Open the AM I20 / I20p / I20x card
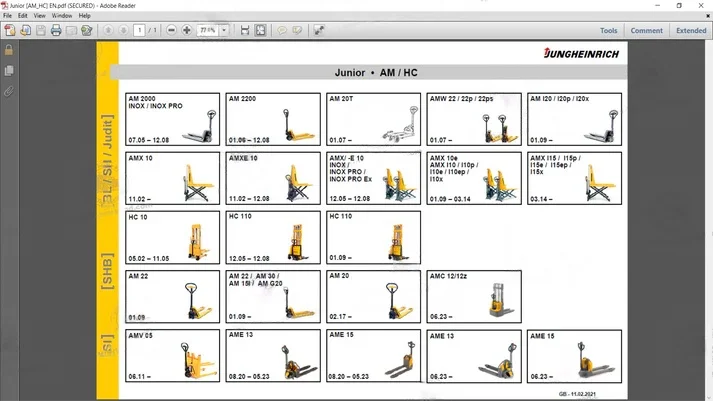The width and height of the screenshot is (713, 401). pyautogui.click(x=574, y=119)
